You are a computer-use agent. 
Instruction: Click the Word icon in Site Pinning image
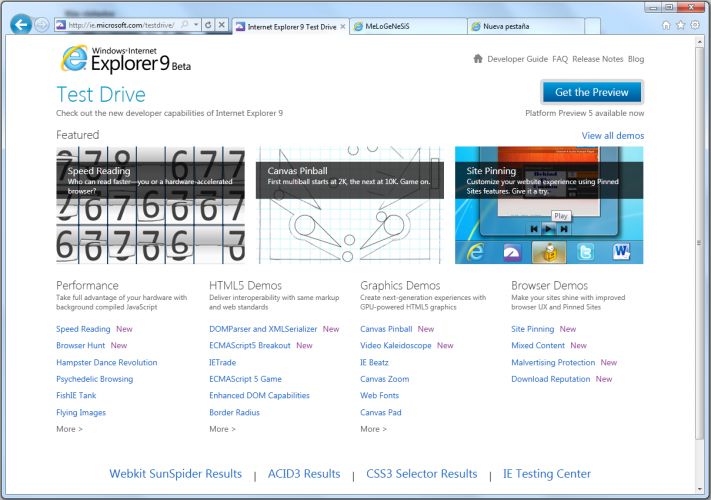[x=621, y=251]
